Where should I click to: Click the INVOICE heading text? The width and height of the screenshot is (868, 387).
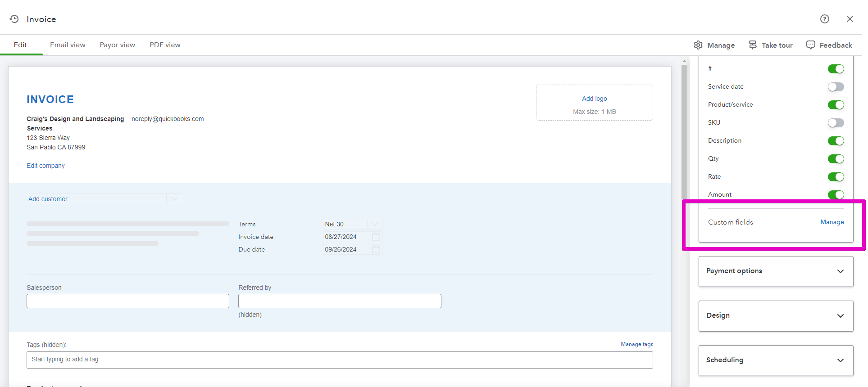tap(50, 99)
